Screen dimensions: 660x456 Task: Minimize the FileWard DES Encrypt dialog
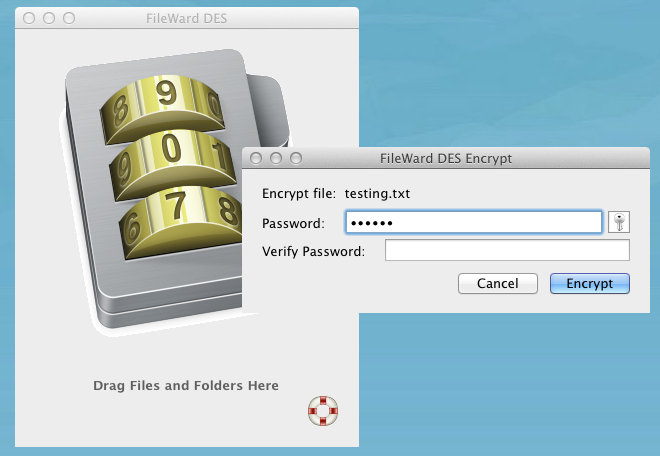[x=276, y=158]
